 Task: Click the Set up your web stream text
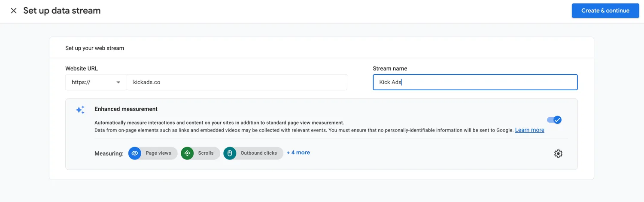click(95, 48)
